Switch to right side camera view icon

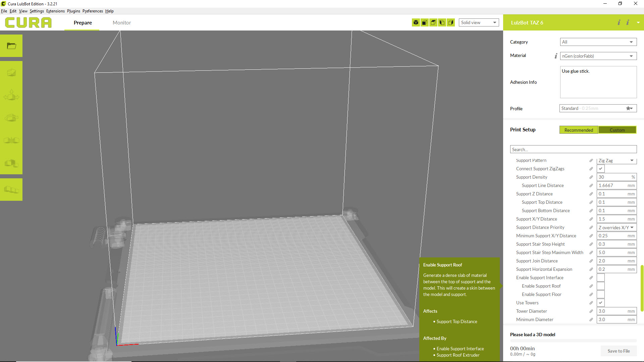(451, 22)
